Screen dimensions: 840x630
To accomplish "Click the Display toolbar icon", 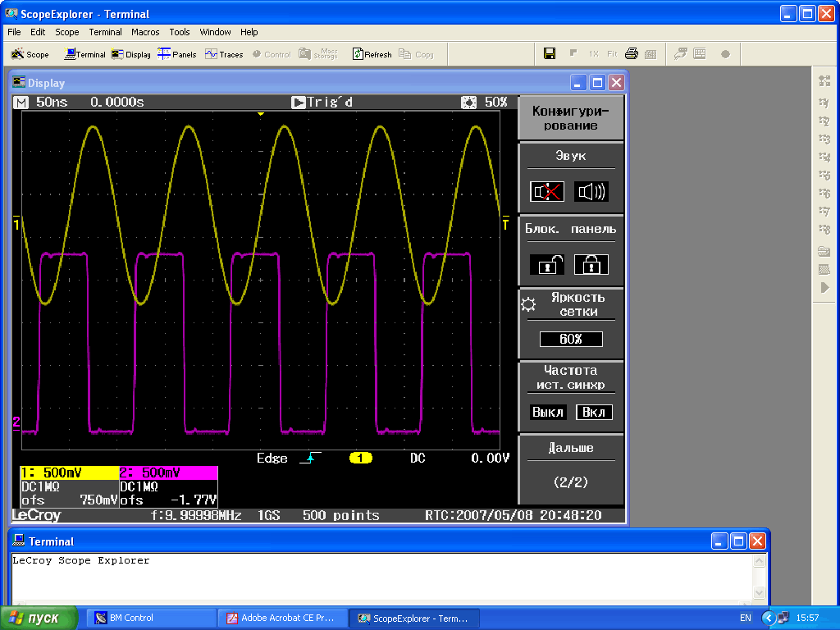I will 131,54.
